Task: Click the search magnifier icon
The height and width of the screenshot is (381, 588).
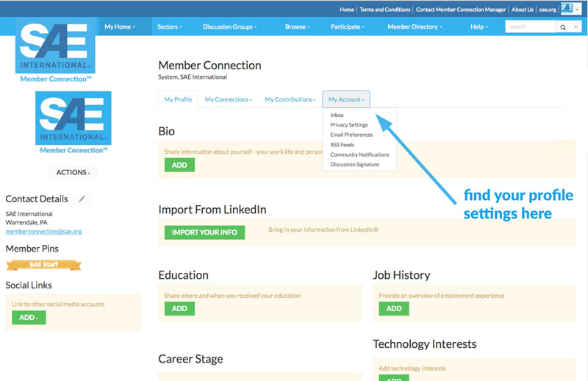Action: [x=563, y=27]
